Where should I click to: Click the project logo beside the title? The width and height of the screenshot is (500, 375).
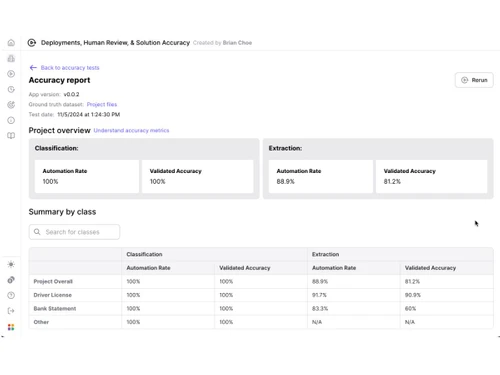(32, 43)
